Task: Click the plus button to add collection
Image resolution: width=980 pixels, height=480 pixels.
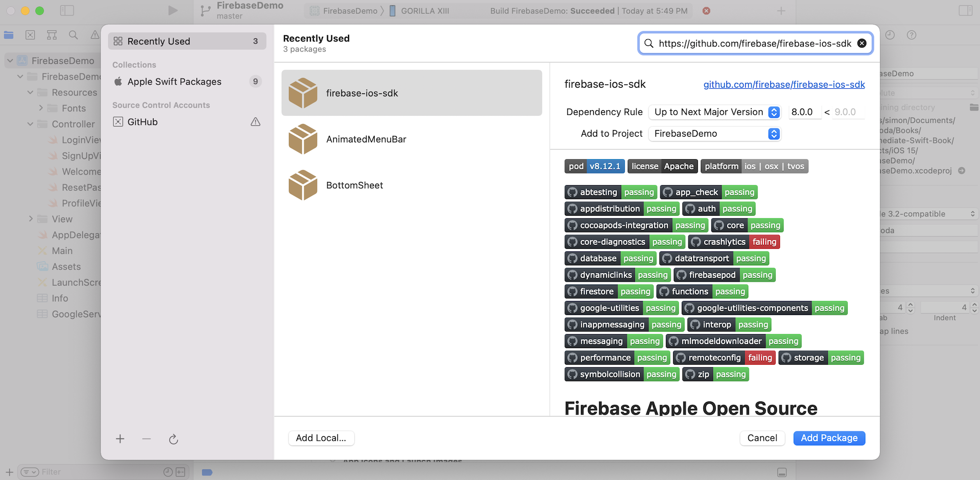Action: 120,439
